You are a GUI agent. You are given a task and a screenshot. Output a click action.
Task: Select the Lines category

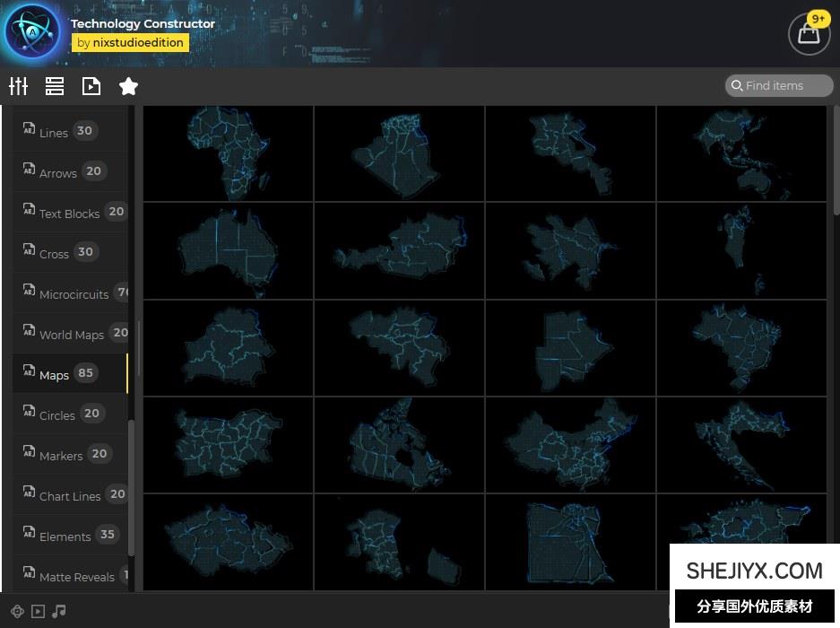[54, 132]
